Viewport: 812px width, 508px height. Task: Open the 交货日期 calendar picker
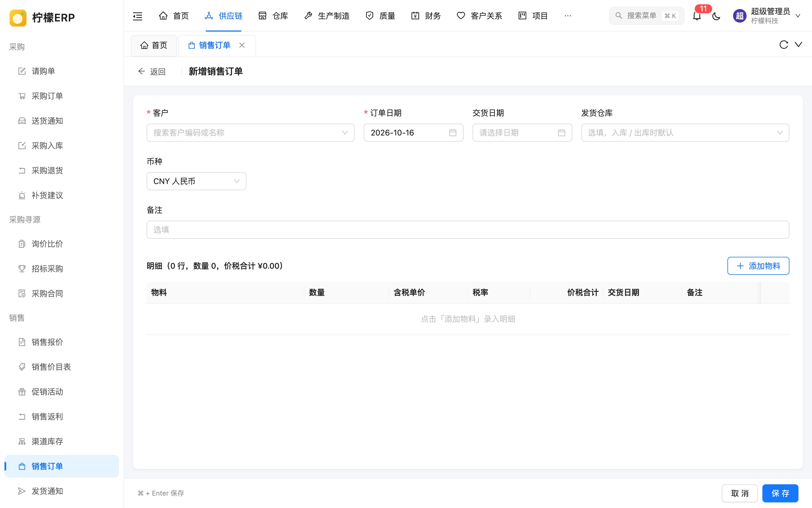click(522, 133)
